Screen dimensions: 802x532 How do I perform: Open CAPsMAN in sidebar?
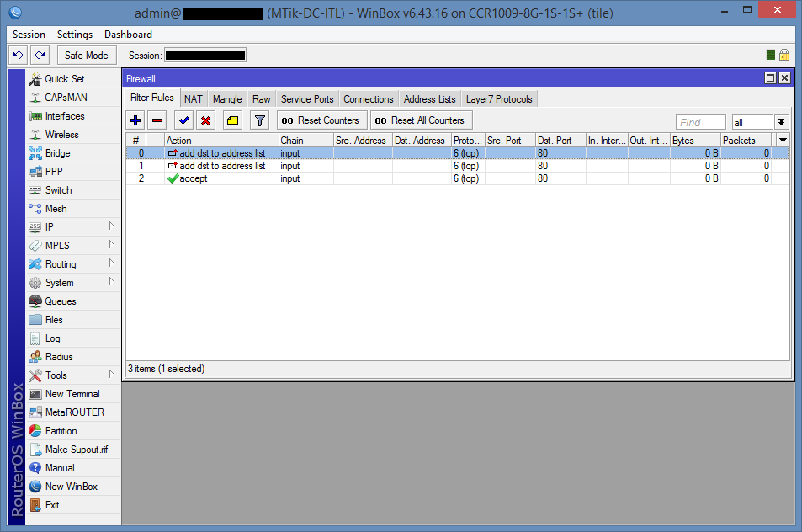(73, 97)
